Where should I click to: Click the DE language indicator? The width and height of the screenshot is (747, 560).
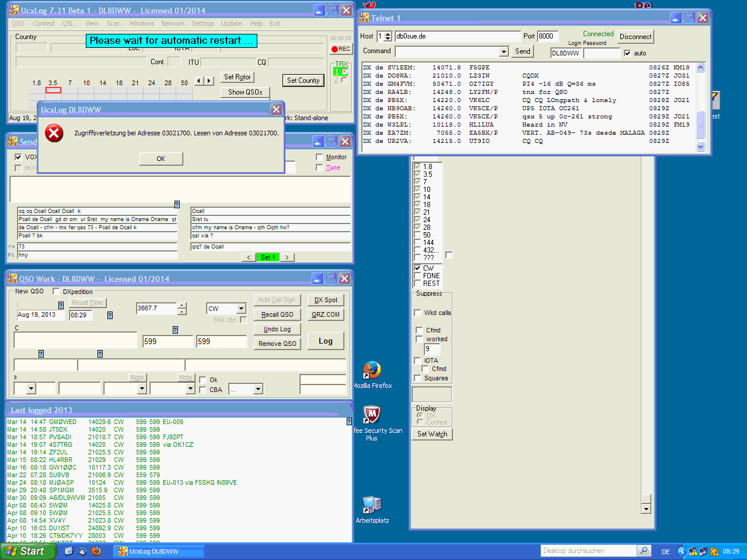pyautogui.click(x=666, y=551)
